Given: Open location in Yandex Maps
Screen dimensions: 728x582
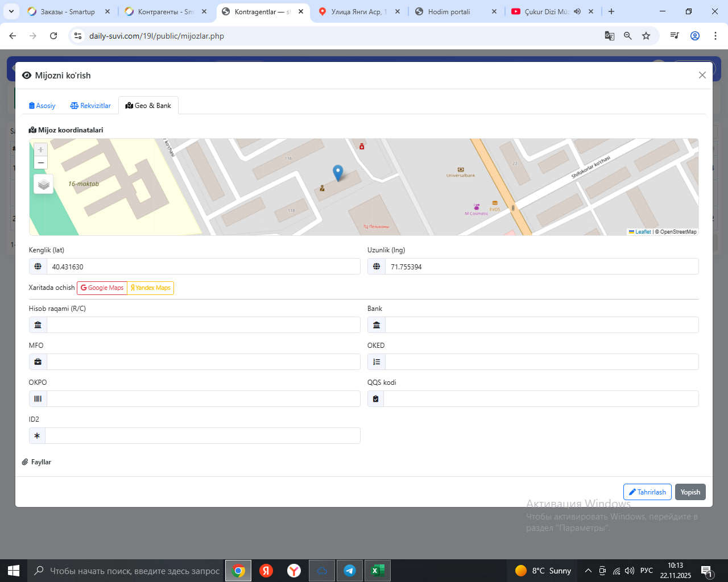Looking at the screenshot, I should click(151, 288).
